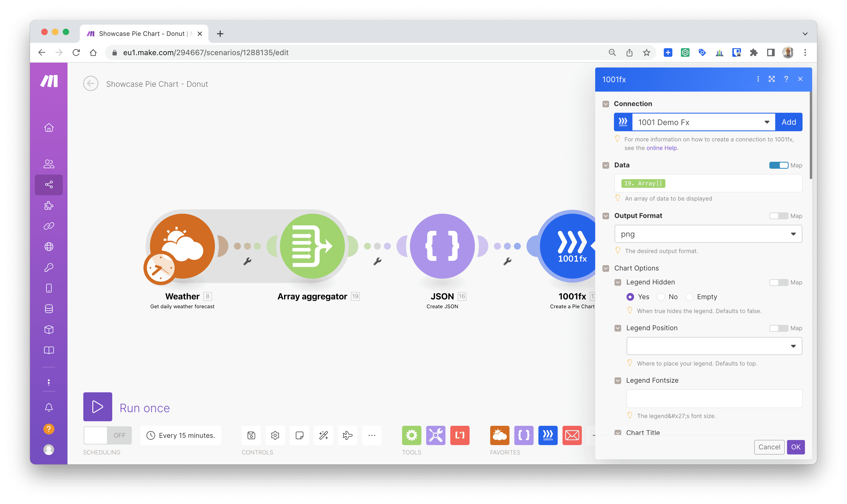Image resolution: width=847 pixels, height=504 pixels.
Task: Click the online Help link
Action: pos(662,148)
